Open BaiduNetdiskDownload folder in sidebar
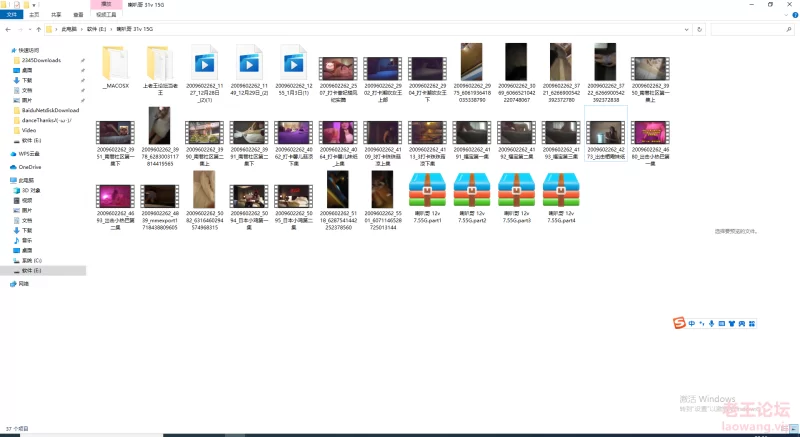800x437 pixels. [x=46, y=110]
